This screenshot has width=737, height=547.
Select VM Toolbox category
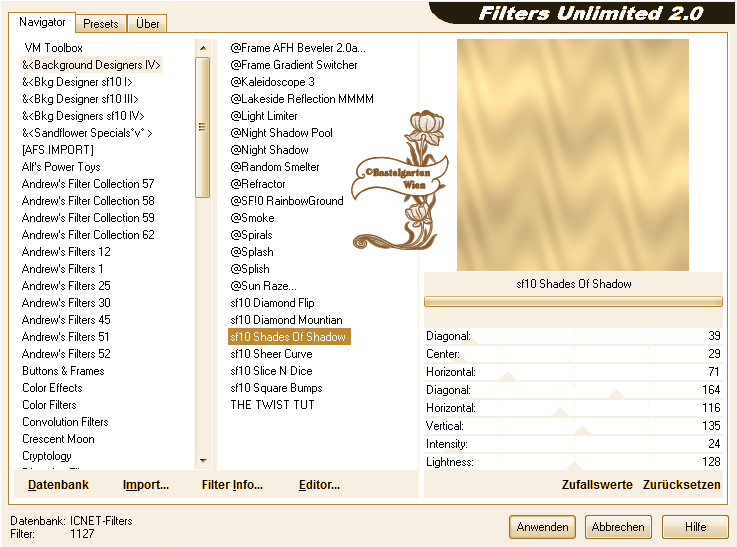53,48
